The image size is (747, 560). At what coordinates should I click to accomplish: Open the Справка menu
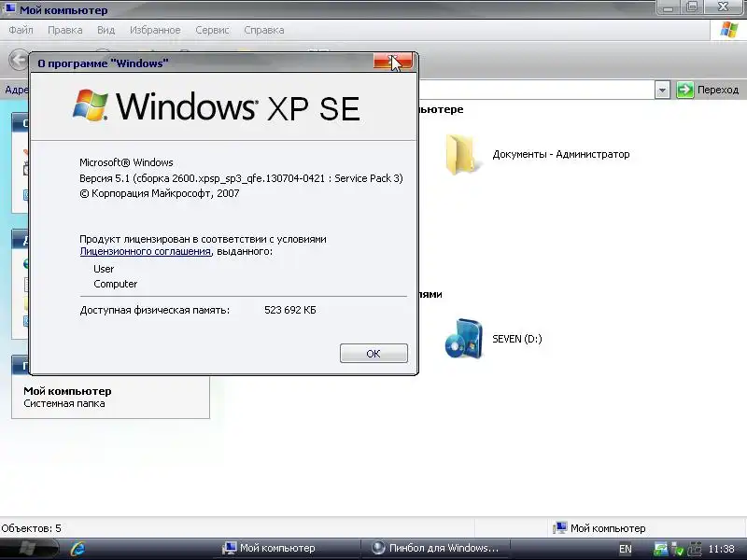point(264,30)
